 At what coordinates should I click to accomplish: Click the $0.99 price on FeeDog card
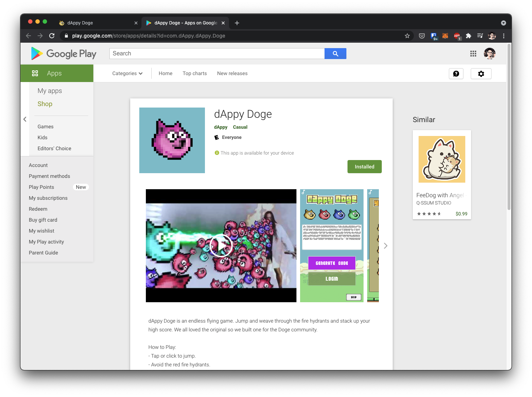click(461, 214)
